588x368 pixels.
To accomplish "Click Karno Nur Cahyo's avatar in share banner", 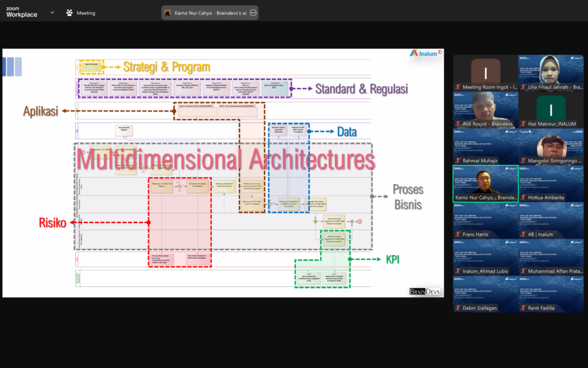I will (168, 13).
